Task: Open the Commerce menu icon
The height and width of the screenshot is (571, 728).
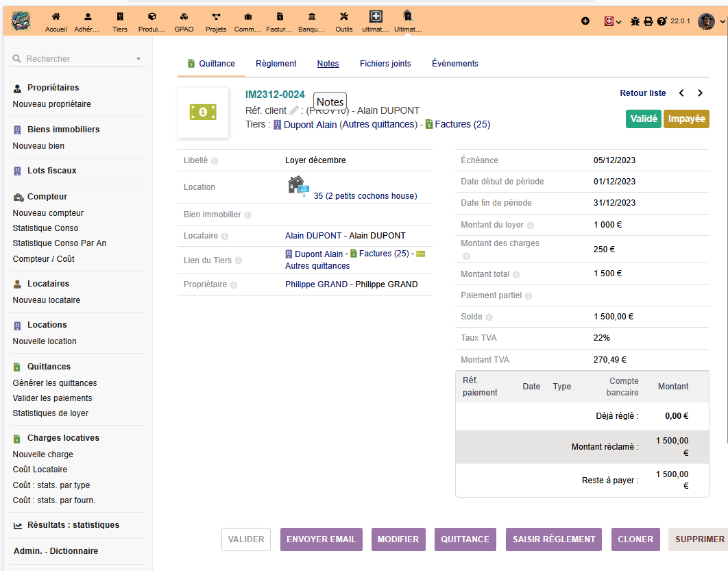Action: [x=247, y=21]
